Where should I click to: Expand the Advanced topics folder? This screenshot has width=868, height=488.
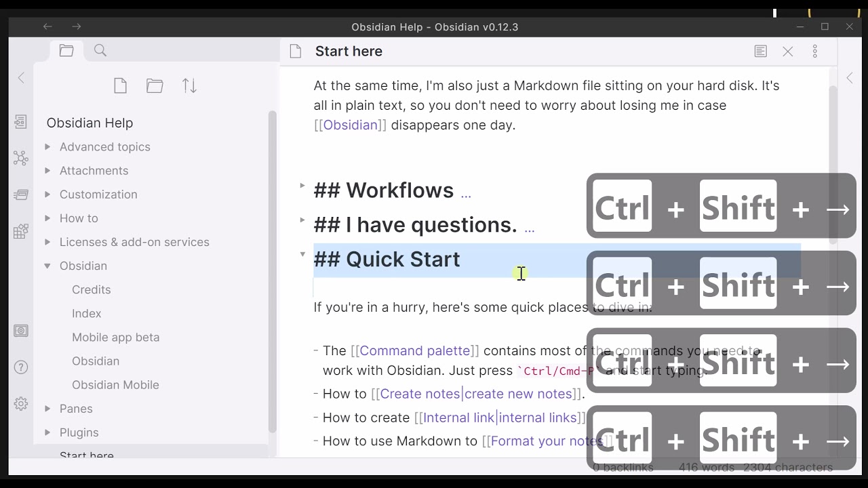coord(47,147)
